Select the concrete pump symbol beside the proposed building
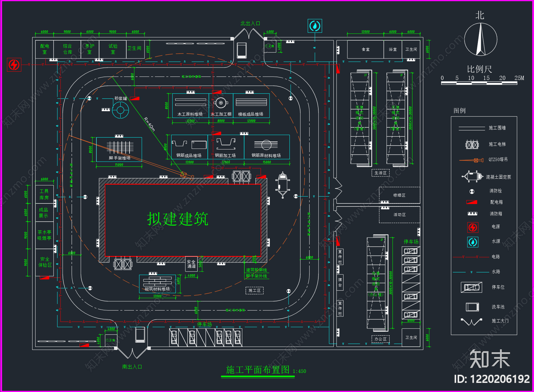 (x=283, y=185)
